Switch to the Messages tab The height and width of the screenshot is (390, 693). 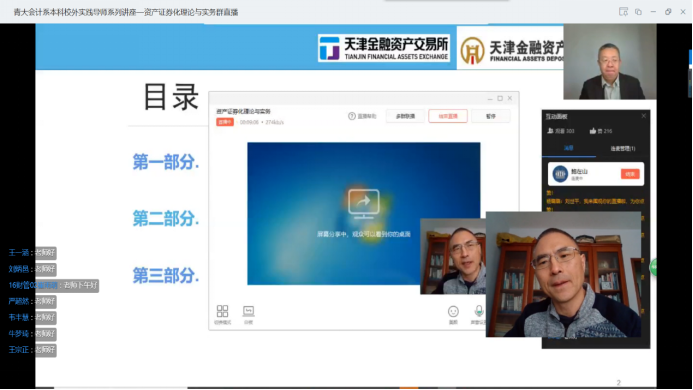click(x=569, y=148)
